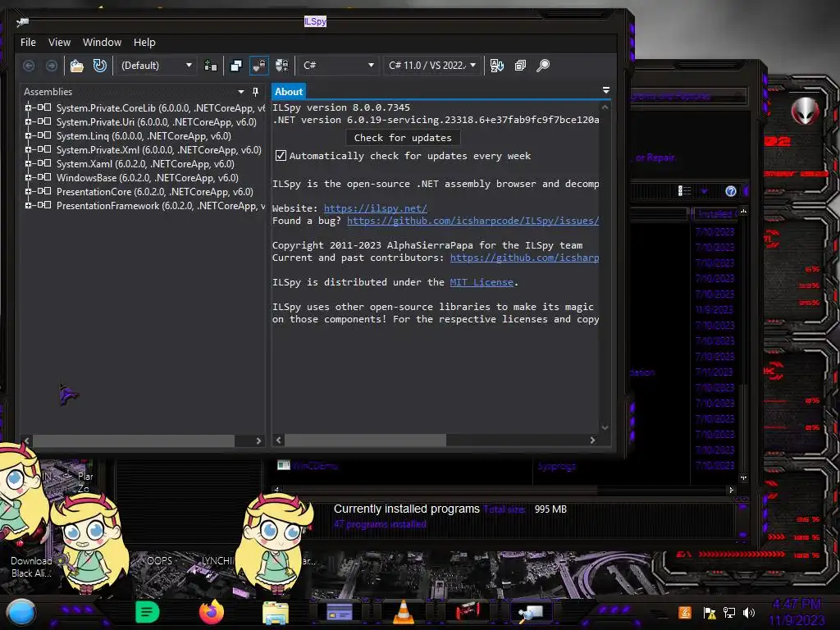Open the https://ilspy.net/ website link

(x=375, y=208)
